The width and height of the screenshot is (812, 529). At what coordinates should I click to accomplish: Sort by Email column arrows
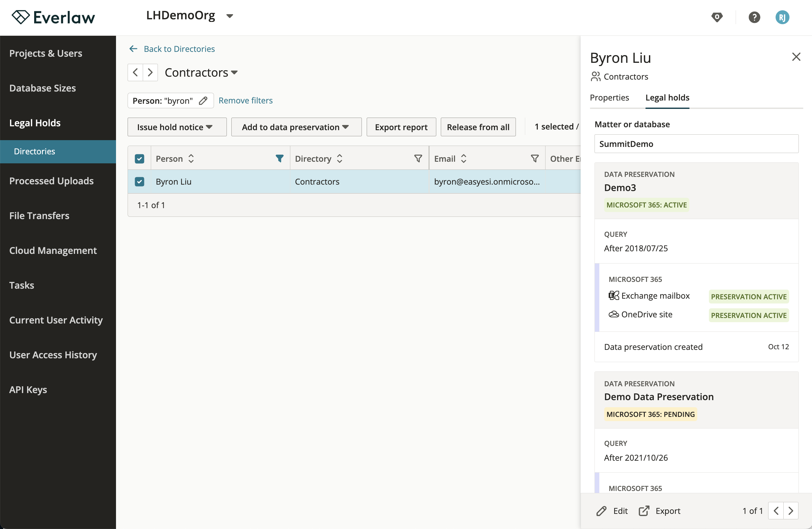tap(464, 159)
